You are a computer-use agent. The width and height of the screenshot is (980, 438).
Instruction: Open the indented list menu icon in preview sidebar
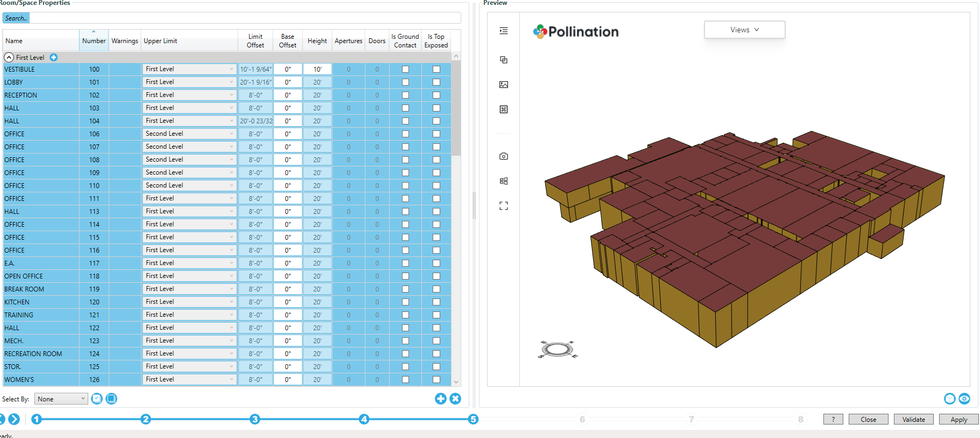point(503,31)
